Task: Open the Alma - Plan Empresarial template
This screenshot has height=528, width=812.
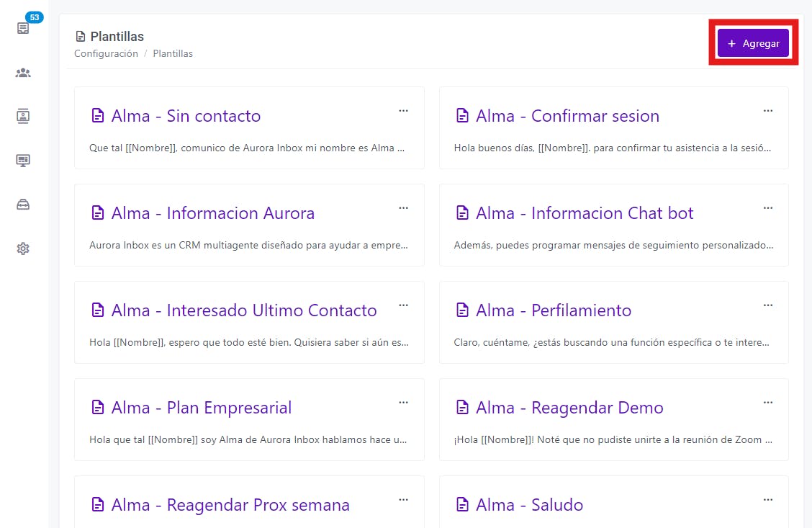Action: [x=202, y=408]
